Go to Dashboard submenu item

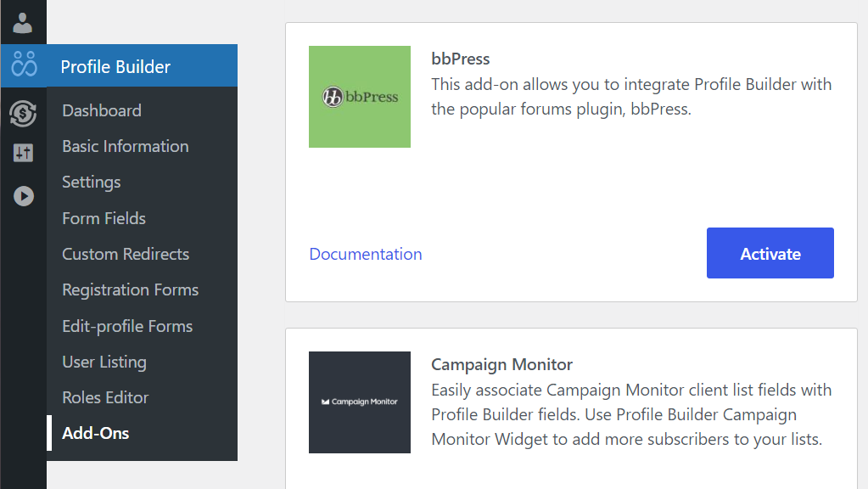click(x=102, y=110)
